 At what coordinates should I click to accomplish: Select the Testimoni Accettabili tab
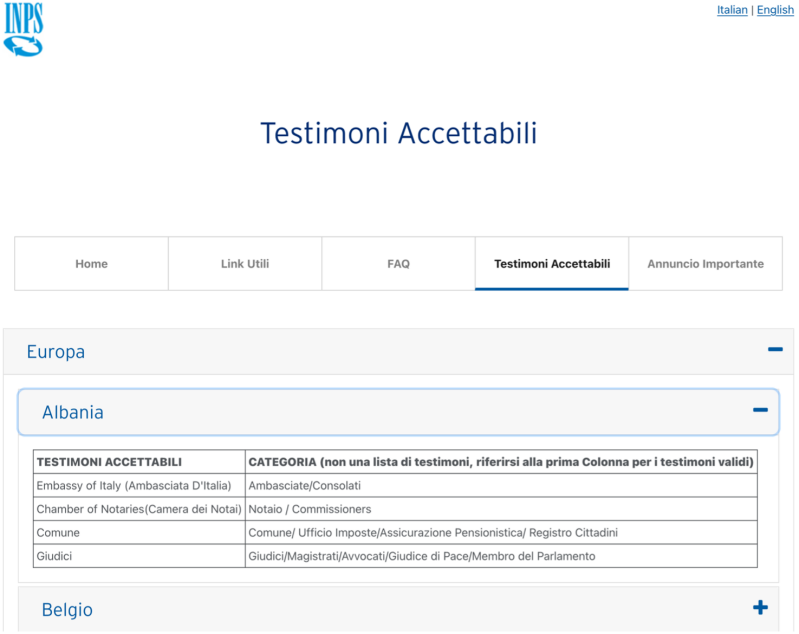click(x=552, y=264)
